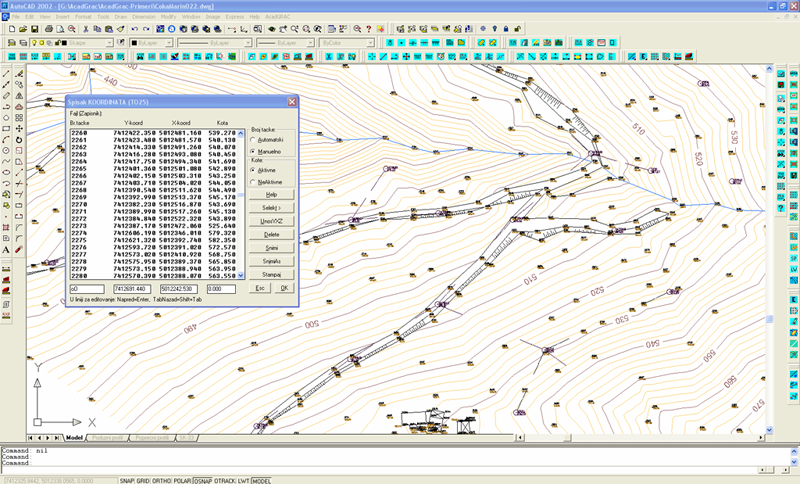Screen dimensions: 800x484
Task: Select the Multiline Text tool
Action: pyautogui.click(x=6, y=250)
